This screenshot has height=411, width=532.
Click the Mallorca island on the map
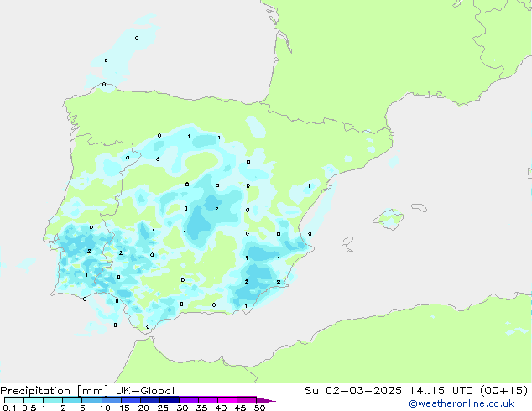[388, 220]
